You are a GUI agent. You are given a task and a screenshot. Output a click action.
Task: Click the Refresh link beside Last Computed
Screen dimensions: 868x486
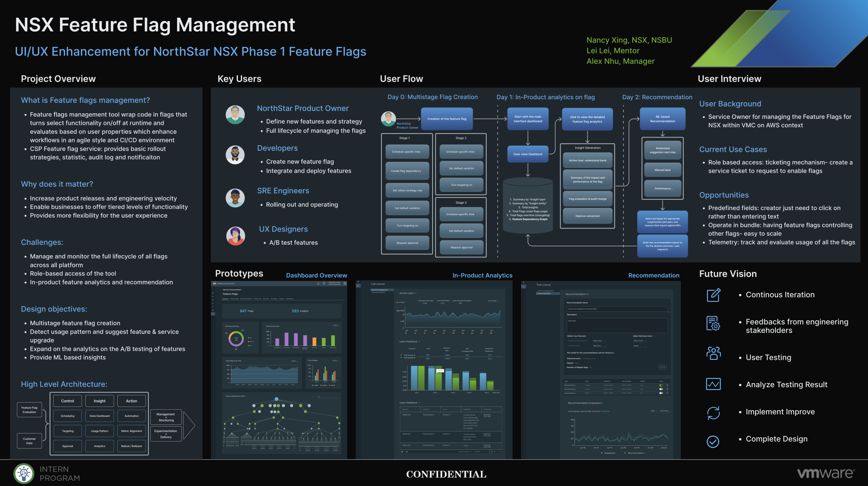click(x=606, y=411)
